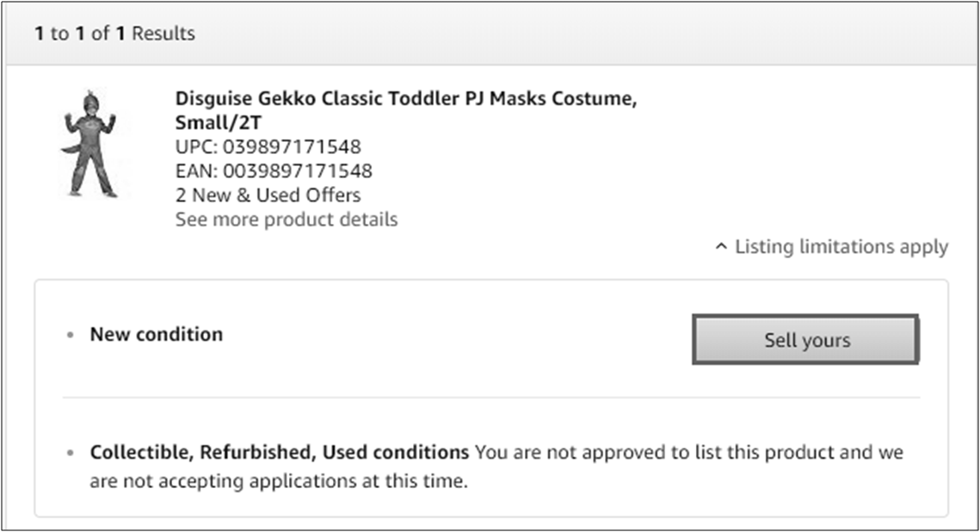The width and height of the screenshot is (980, 532).
Task: Click the Collectible, Refurbished, Used conditions heading
Action: (279, 452)
